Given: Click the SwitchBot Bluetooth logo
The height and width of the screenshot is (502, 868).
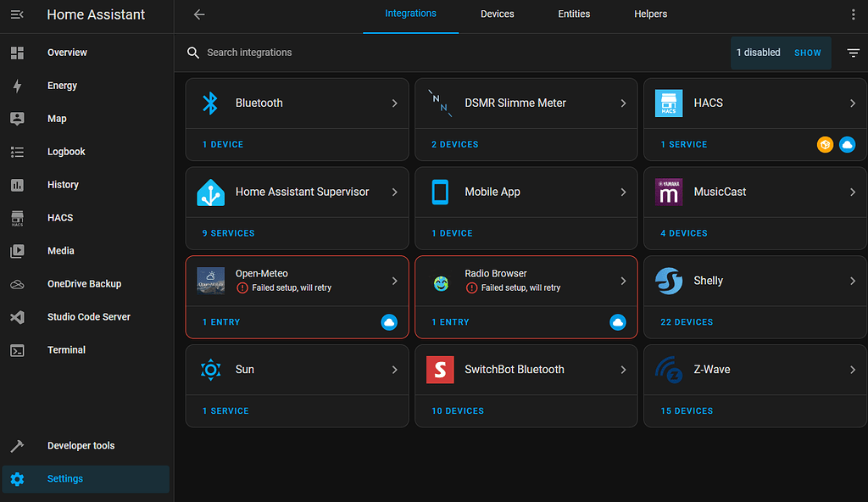Looking at the screenshot, I should click(x=439, y=370).
